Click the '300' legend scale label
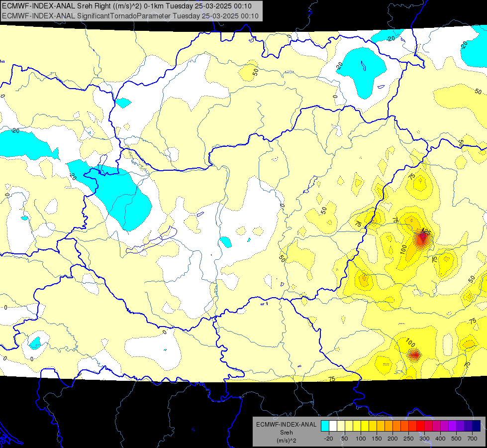The image size is (487, 448). coord(425,439)
